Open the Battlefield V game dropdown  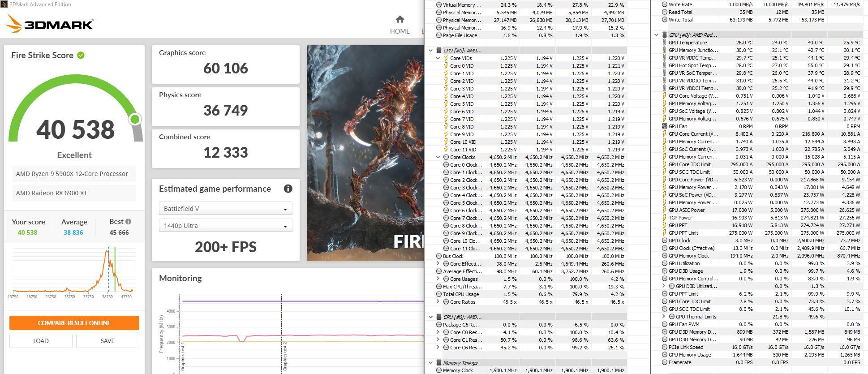226,209
